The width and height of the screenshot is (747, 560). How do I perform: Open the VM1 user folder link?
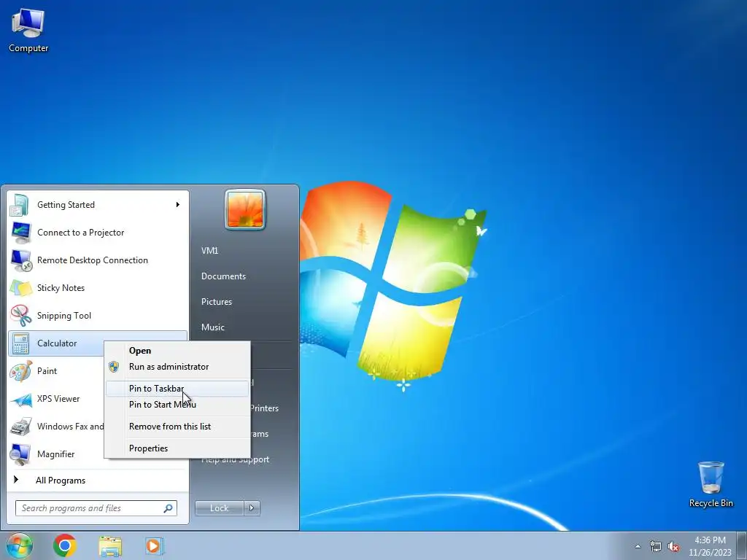click(209, 251)
